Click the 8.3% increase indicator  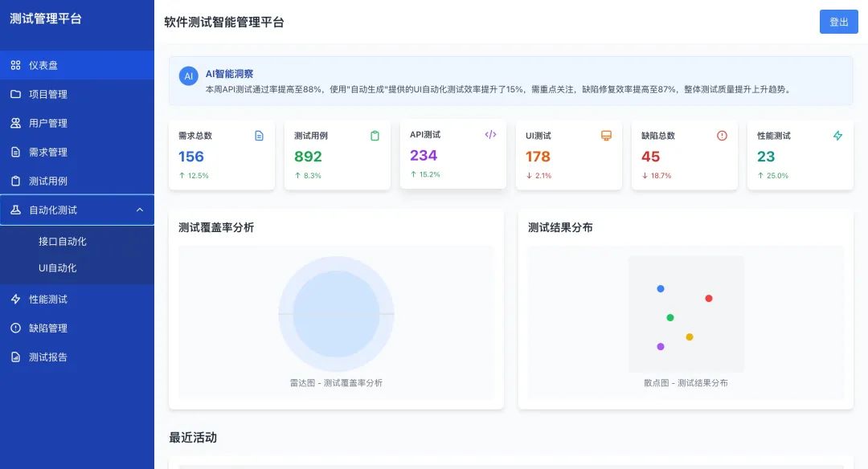point(308,175)
